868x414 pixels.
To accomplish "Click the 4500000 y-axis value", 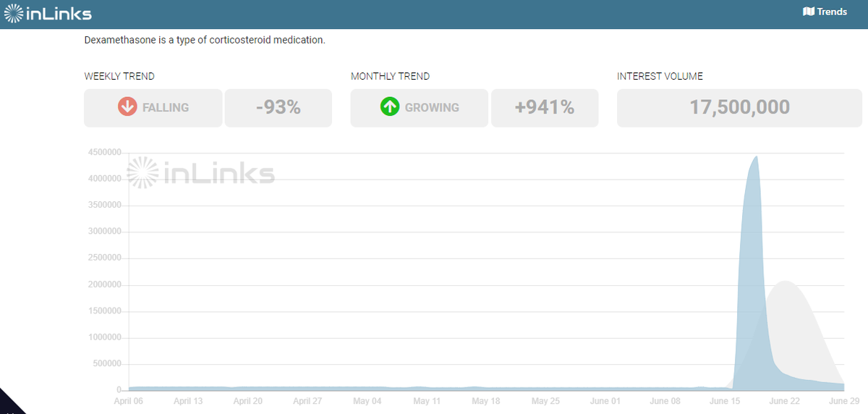I will (106, 152).
